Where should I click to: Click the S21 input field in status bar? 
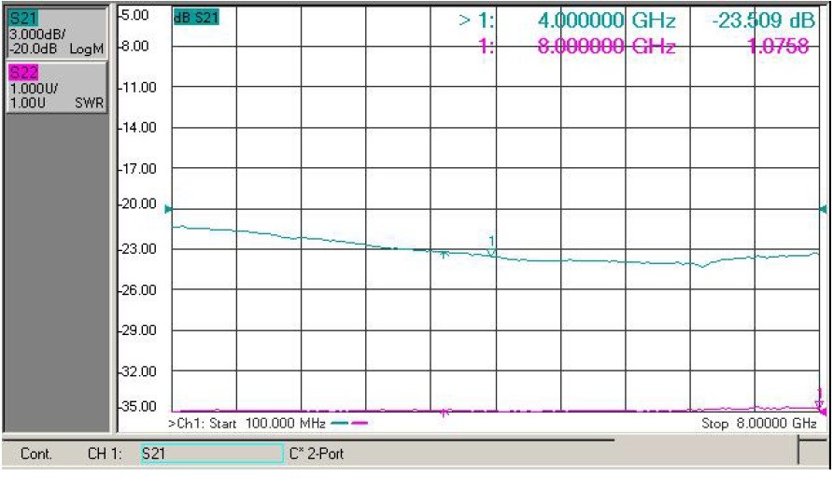(212, 454)
